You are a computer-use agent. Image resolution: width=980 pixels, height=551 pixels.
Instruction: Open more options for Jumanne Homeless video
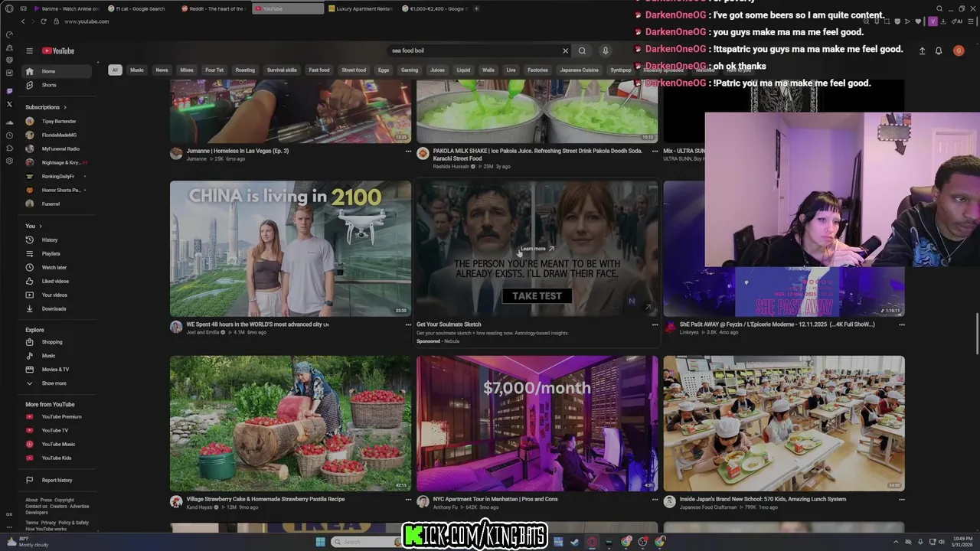tap(408, 152)
